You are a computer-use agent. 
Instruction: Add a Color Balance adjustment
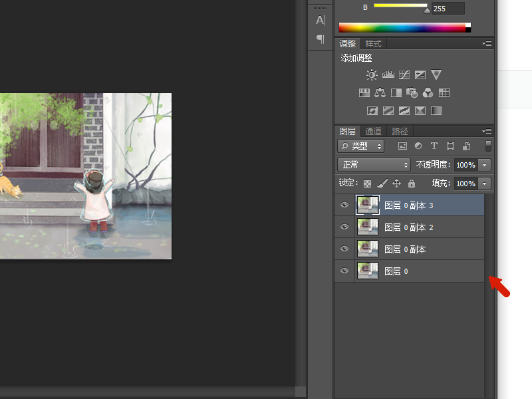[380, 92]
